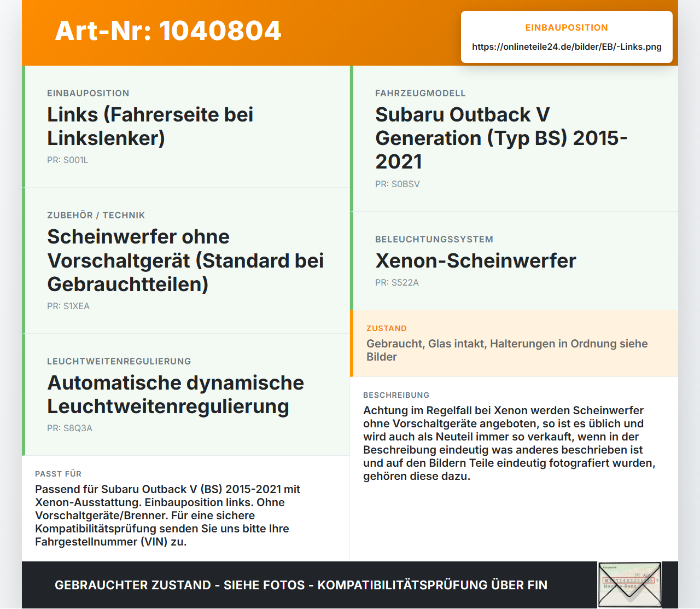Click 'Gebraucht, Glas intakt' condition text
This screenshot has width=700, height=609.
507,350
